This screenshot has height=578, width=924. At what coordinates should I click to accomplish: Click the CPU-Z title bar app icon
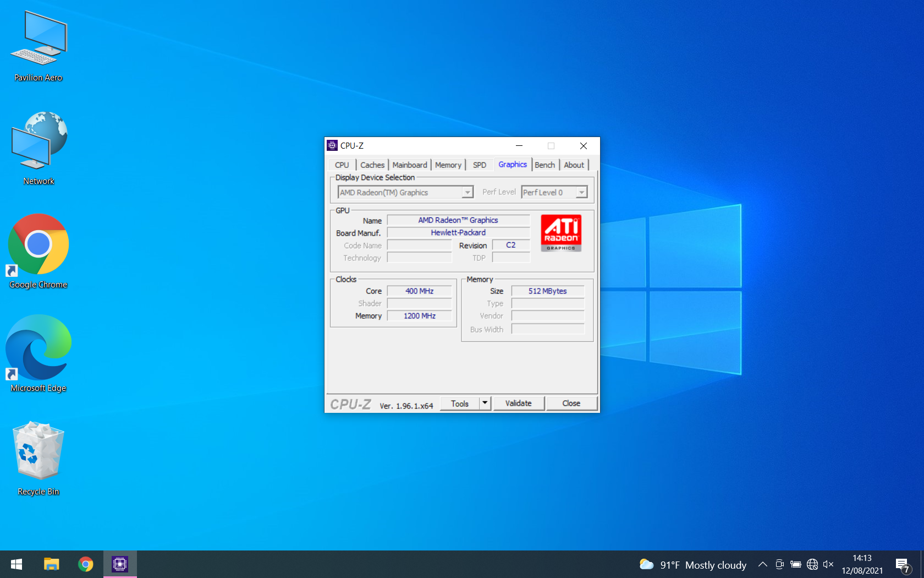(332, 146)
